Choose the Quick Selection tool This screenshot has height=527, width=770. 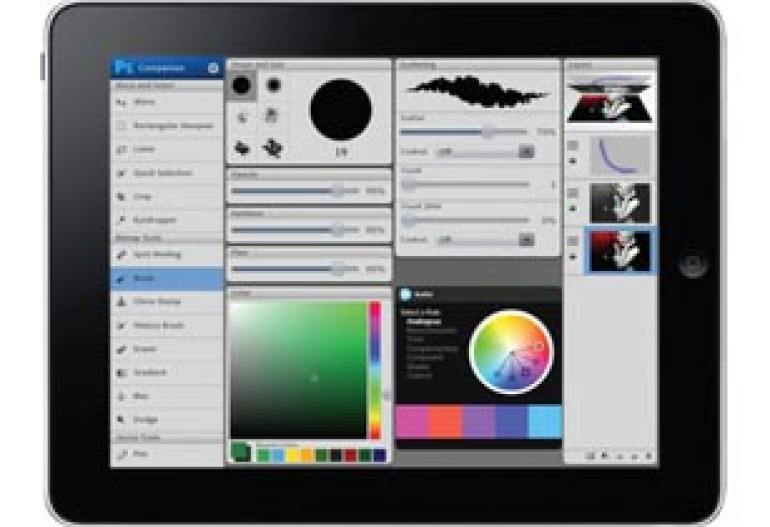point(167,173)
